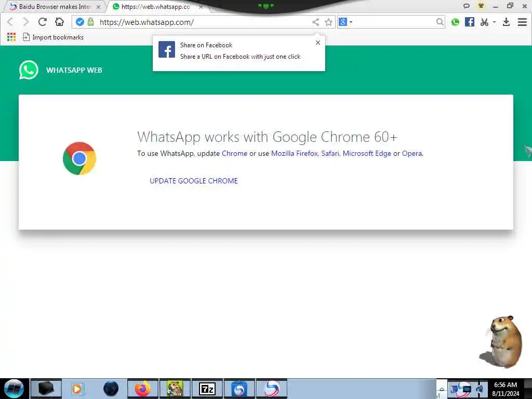Click the Google Chrome logo image
Viewport: 532px width, 399px height.
[x=79, y=158]
